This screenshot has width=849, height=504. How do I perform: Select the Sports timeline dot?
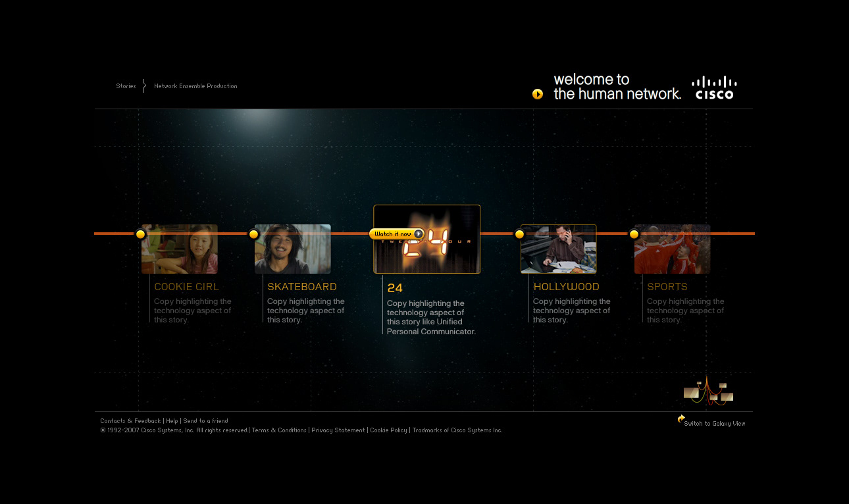634,234
